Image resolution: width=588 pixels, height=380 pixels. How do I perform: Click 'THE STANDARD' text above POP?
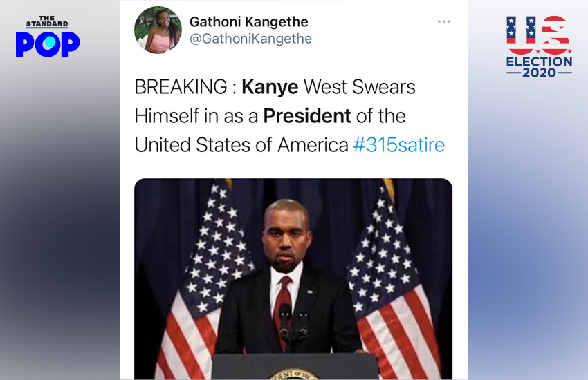point(47,21)
